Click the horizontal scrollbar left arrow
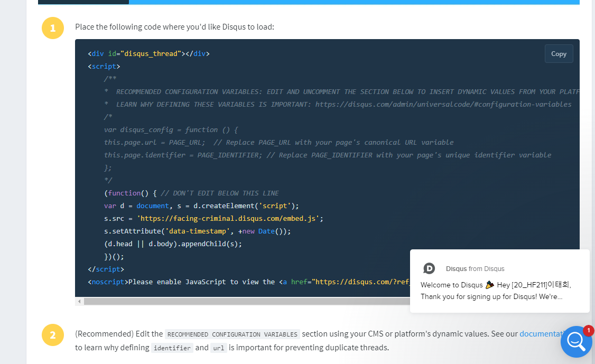The height and width of the screenshot is (364, 595). coord(79,301)
